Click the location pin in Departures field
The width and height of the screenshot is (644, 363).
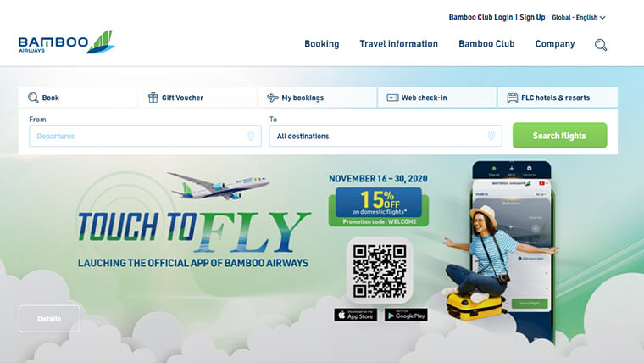(251, 136)
